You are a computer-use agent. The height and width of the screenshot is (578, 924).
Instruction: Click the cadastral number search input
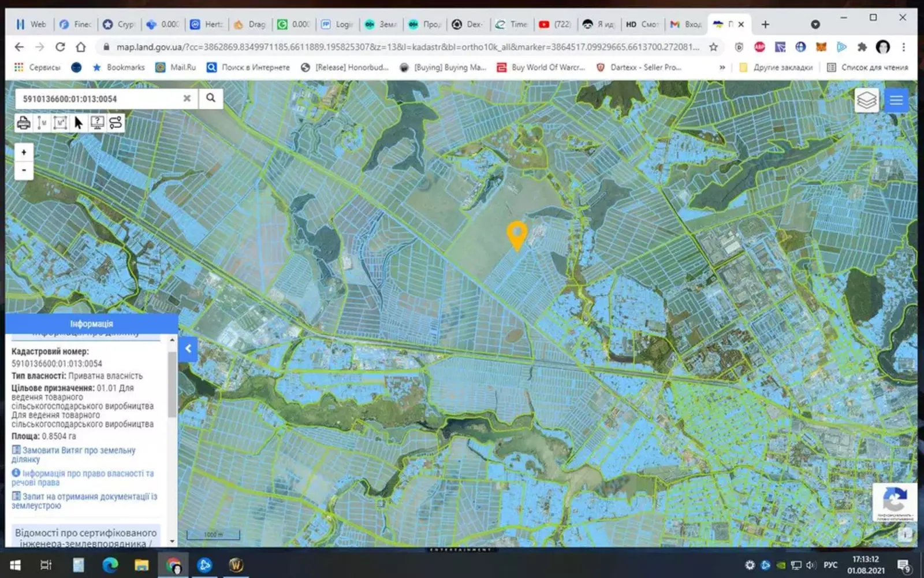click(98, 99)
